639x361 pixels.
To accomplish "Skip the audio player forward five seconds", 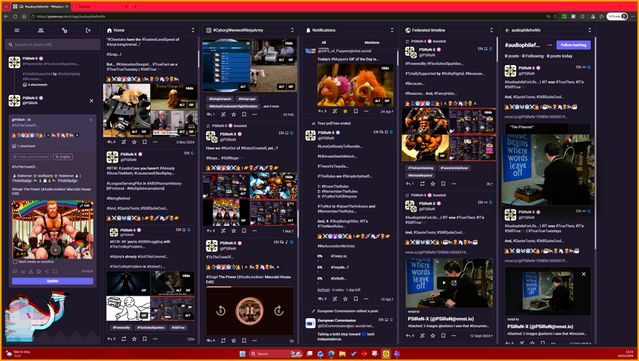I will coord(279,311).
